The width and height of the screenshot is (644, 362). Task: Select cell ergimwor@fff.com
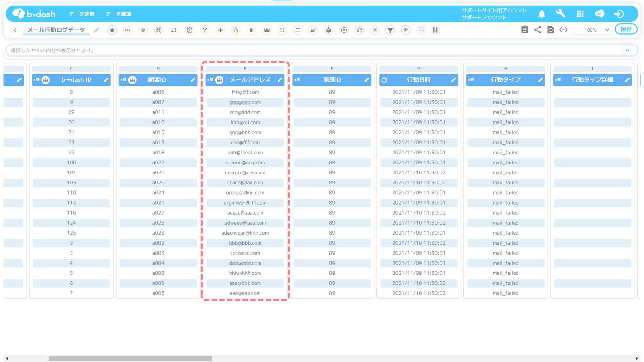pos(245,203)
